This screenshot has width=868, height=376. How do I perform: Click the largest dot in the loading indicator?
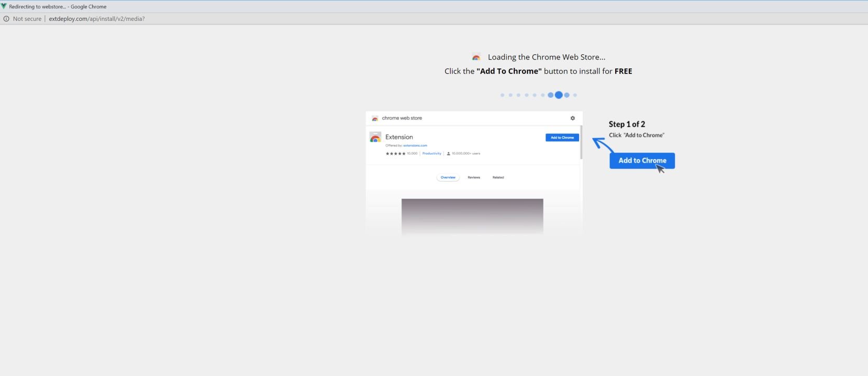559,95
